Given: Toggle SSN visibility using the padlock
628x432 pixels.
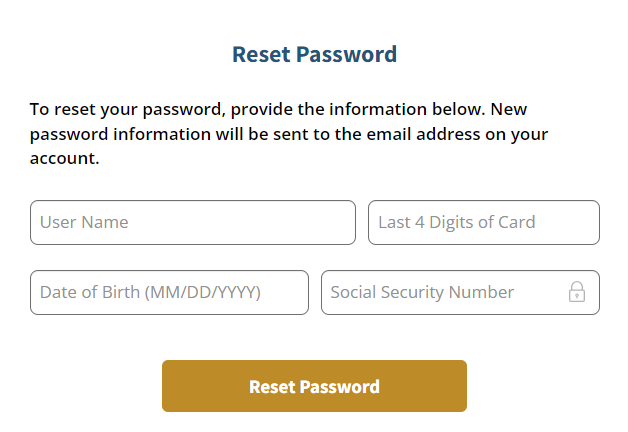Looking at the screenshot, I should [576, 292].
